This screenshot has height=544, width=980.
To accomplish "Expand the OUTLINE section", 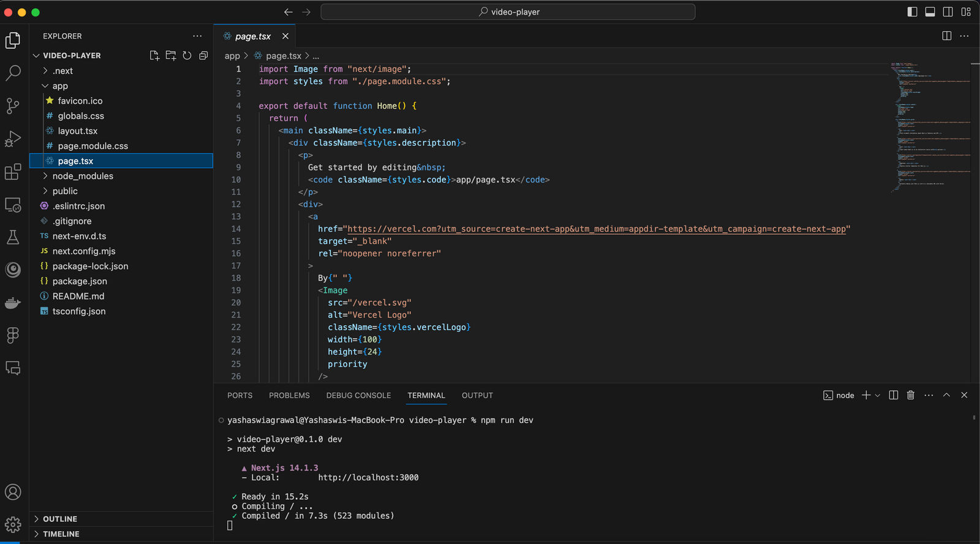I will point(60,519).
